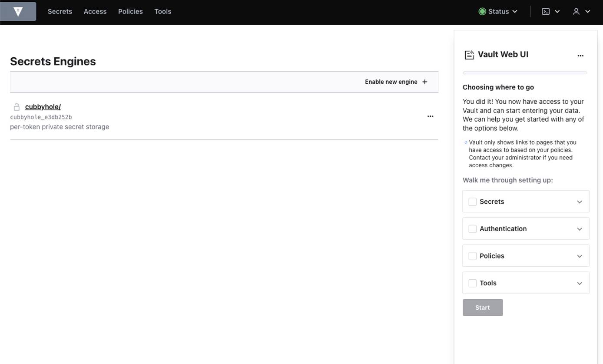
Task: Check the Policies walkthrough checkbox
Action: (472, 256)
